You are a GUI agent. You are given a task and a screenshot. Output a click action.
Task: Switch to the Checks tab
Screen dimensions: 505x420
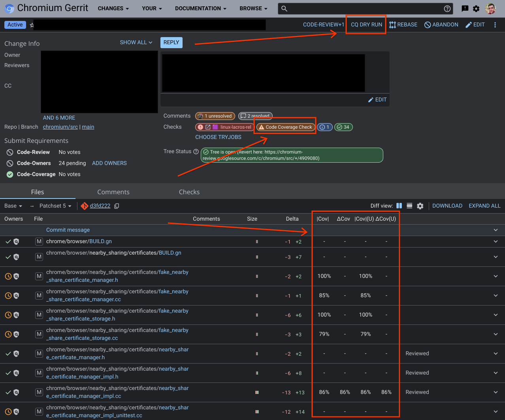[189, 192]
